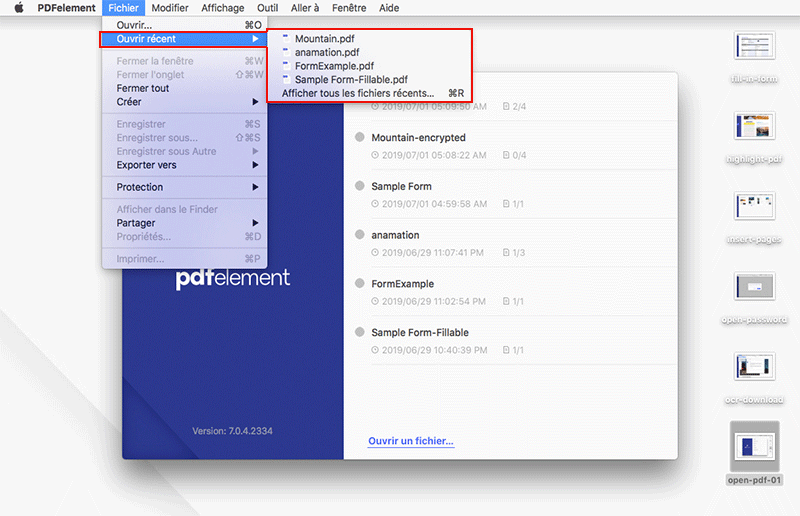Expand the Créer submenu arrow
This screenshot has width=800, height=516.
coord(255,102)
